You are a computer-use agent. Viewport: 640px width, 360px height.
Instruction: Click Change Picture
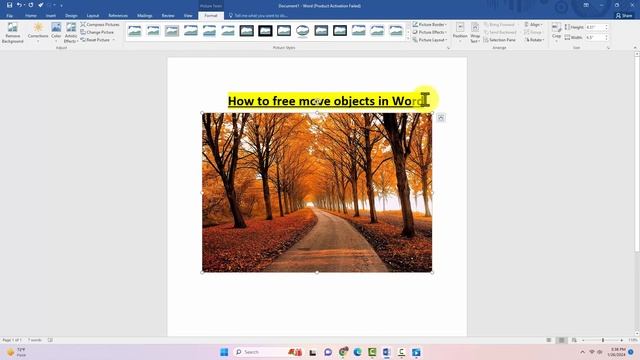pyautogui.click(x=97, y=32)
